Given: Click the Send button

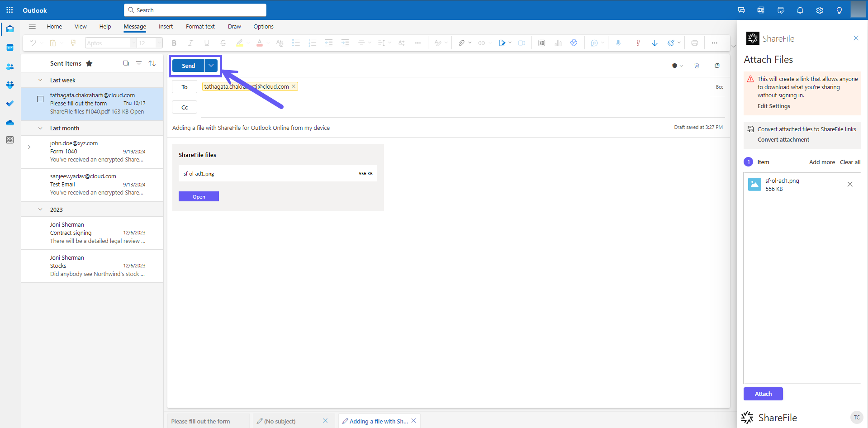Looking at the screenshot, I should pos(189,66).
